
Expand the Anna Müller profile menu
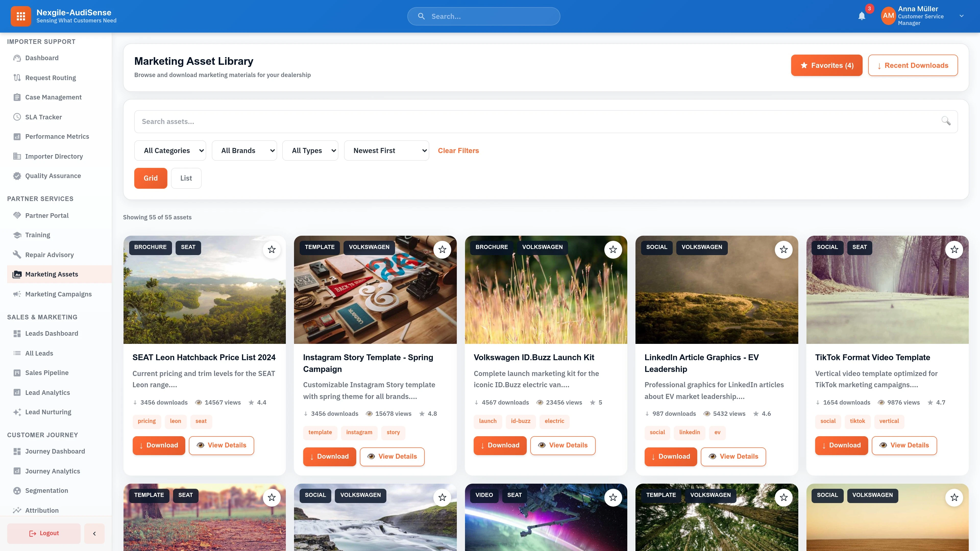pyautogui.click(x=961, y=16)
